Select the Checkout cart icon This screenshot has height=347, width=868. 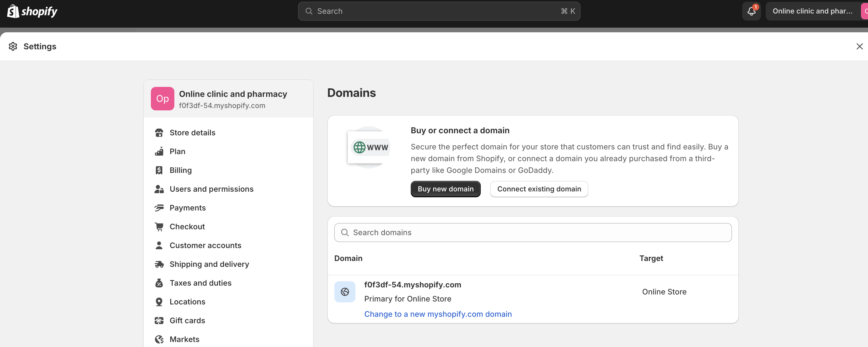coord(159,227)
